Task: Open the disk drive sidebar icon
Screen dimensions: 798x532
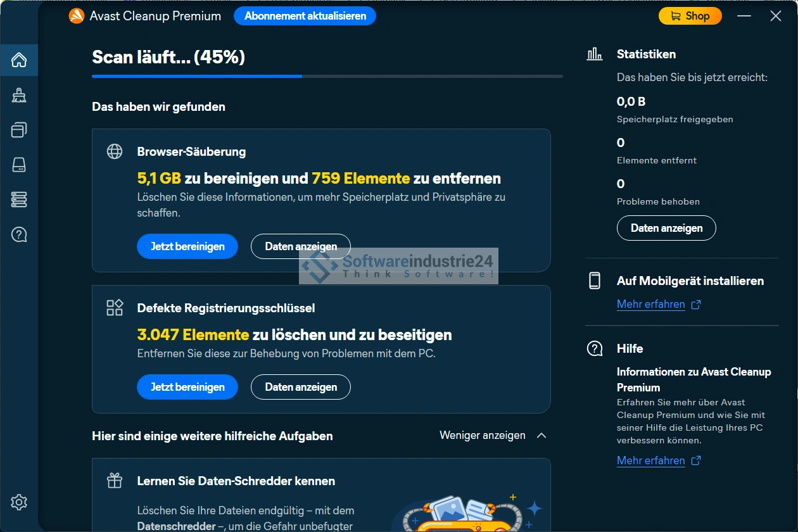Action: [19, 165]
